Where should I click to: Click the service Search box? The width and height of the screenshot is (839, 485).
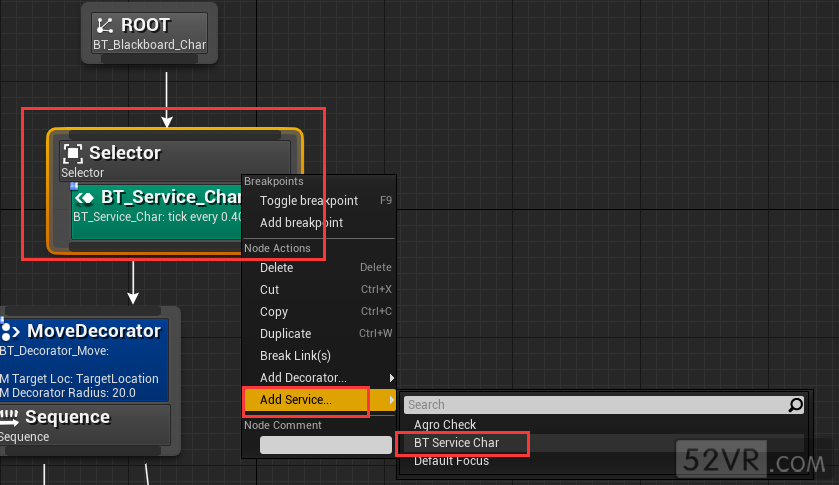[x=595, y=405]
